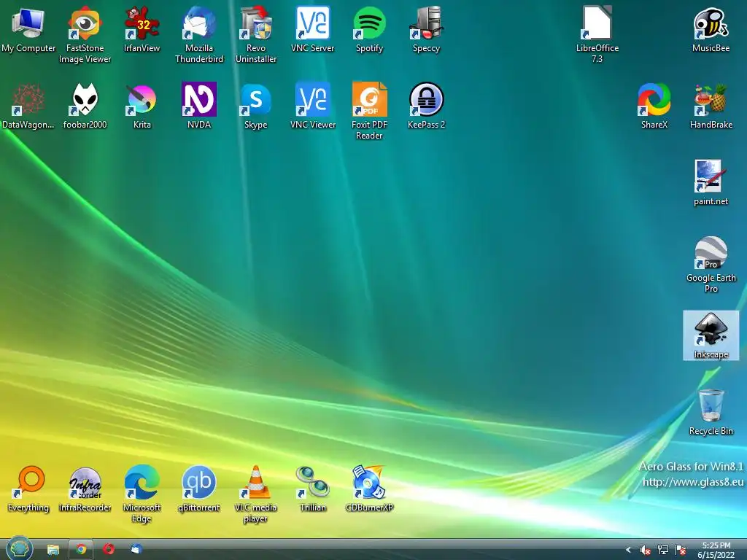Click the muted volume tray icon
Screen dimensions: 747x560
(x=646, y=550)
